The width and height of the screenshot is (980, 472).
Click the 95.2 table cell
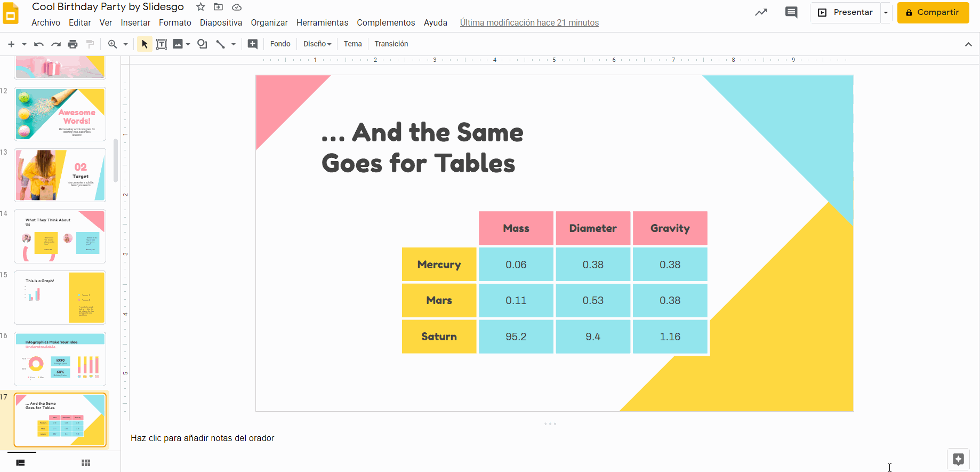(x=516, y=337)
